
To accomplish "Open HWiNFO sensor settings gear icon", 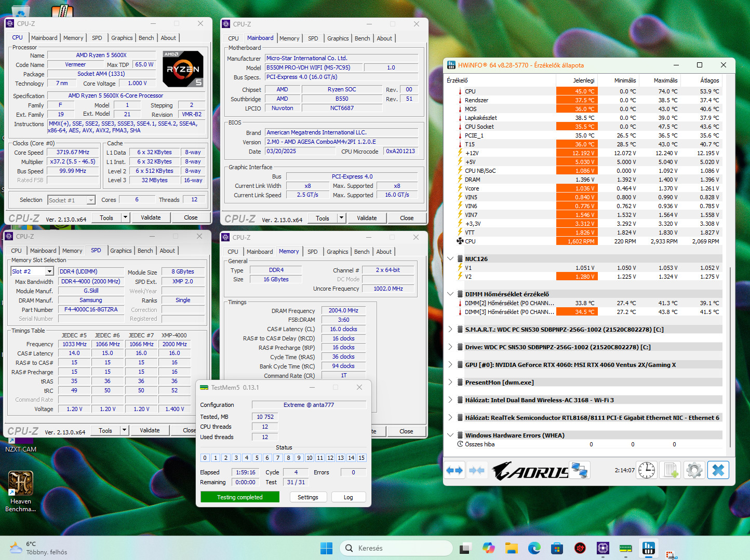I will tap(694, 470).
